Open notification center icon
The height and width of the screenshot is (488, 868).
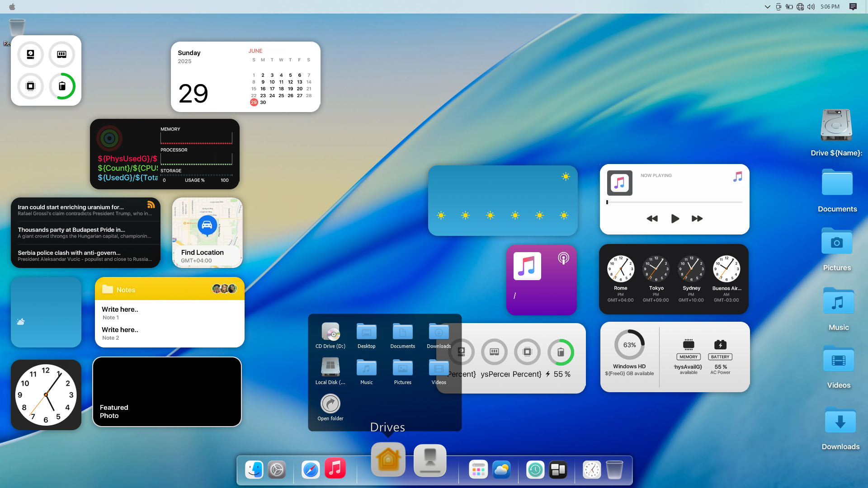853,7
